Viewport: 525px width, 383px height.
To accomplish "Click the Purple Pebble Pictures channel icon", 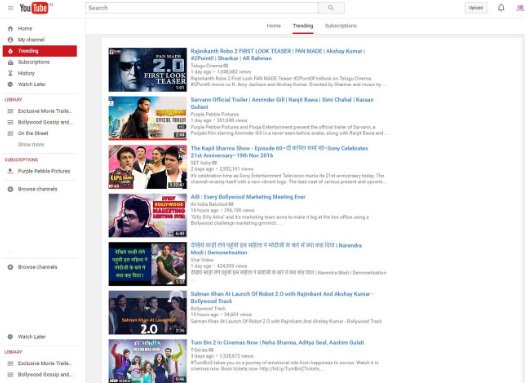I will pyautogui.click(x=10, y=171).
